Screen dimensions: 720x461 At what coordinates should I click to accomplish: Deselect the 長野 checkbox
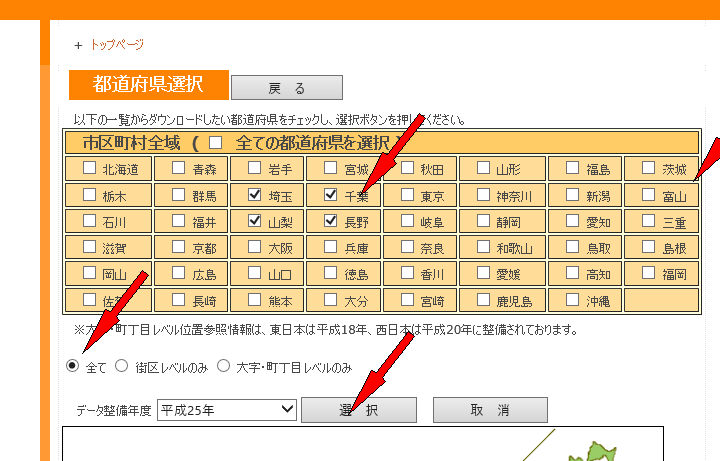(331, 221)
